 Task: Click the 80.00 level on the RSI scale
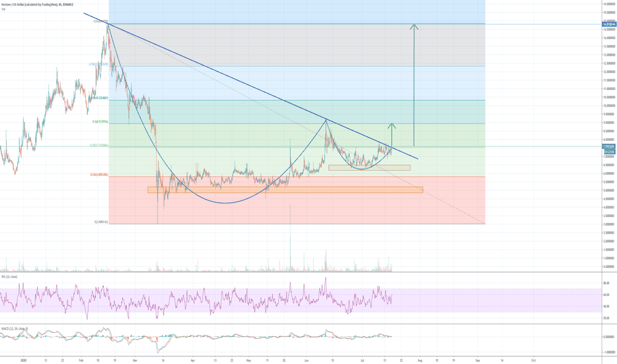click(x=606, y=283)
